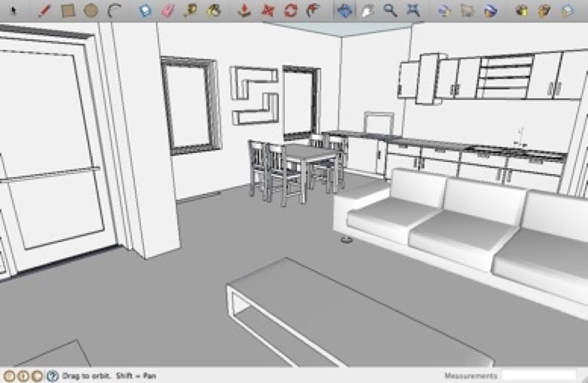Image resolution: width=588 pixels, height=383 pixels.
Task: Pick the Offset tool
Action: coord(313,11)
